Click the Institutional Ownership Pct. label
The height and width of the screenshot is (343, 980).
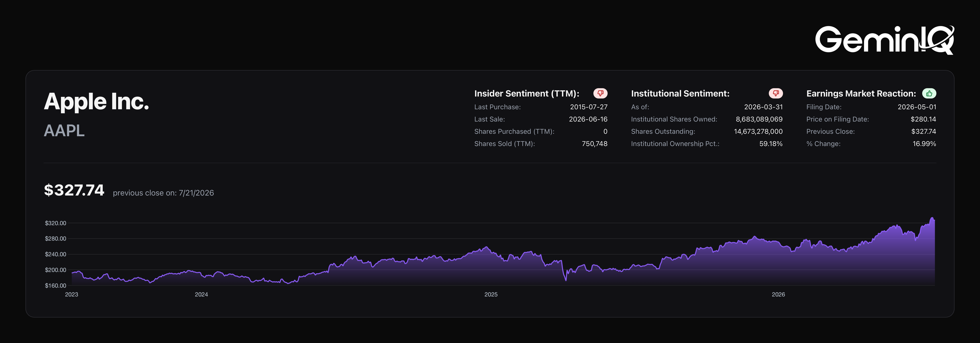675,144
